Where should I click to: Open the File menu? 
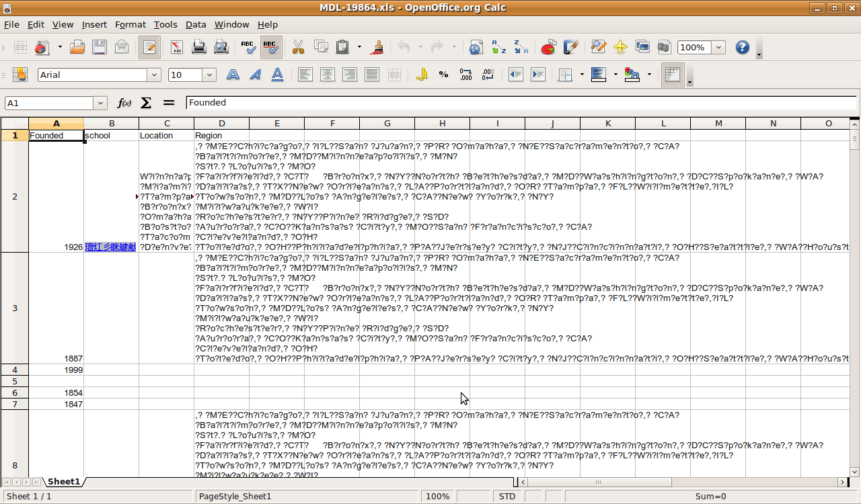[11, 25]
